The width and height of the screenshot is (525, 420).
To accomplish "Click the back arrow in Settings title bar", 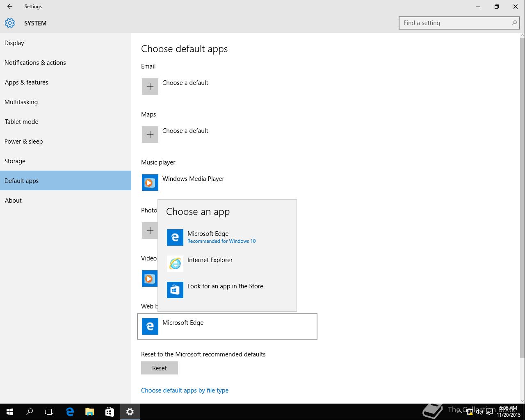I will point(10,7).
